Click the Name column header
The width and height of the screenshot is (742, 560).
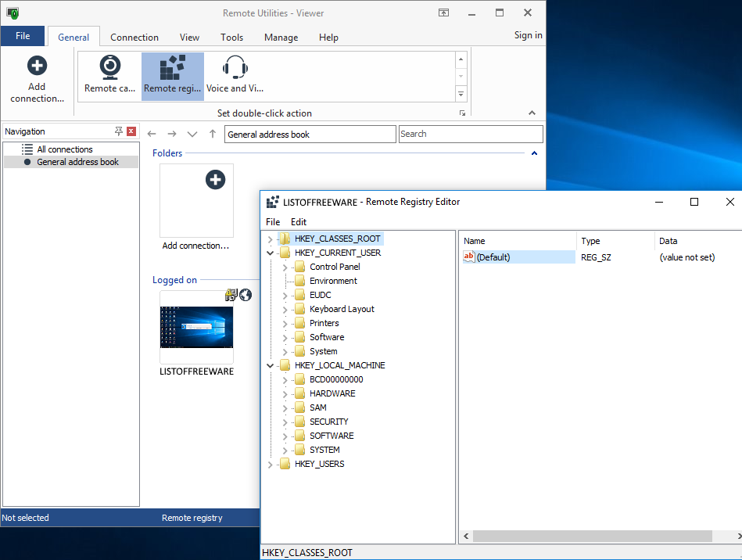(518, 240)
